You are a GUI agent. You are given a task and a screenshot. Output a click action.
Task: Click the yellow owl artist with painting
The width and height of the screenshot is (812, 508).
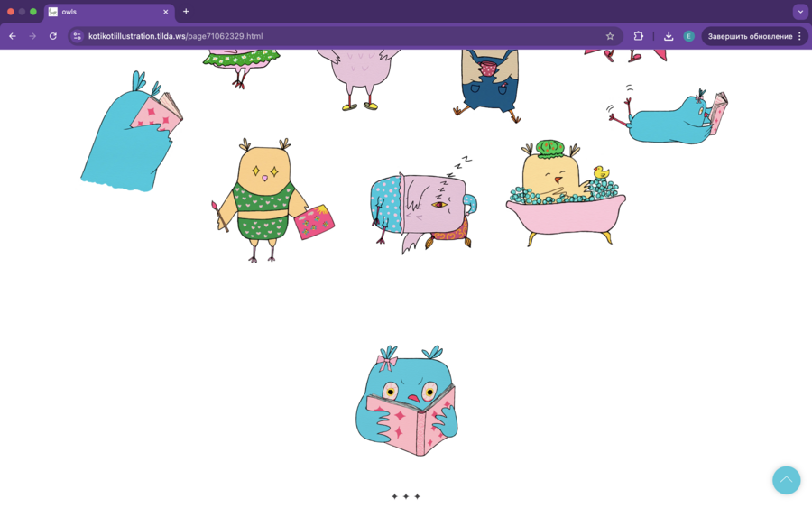click(272, 200)
